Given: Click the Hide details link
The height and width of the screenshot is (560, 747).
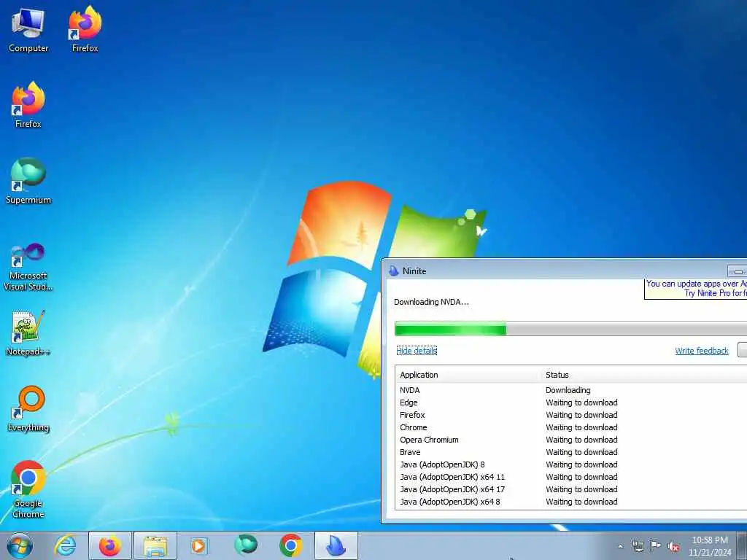Looking at the screenshot, I should pos(417,351).
